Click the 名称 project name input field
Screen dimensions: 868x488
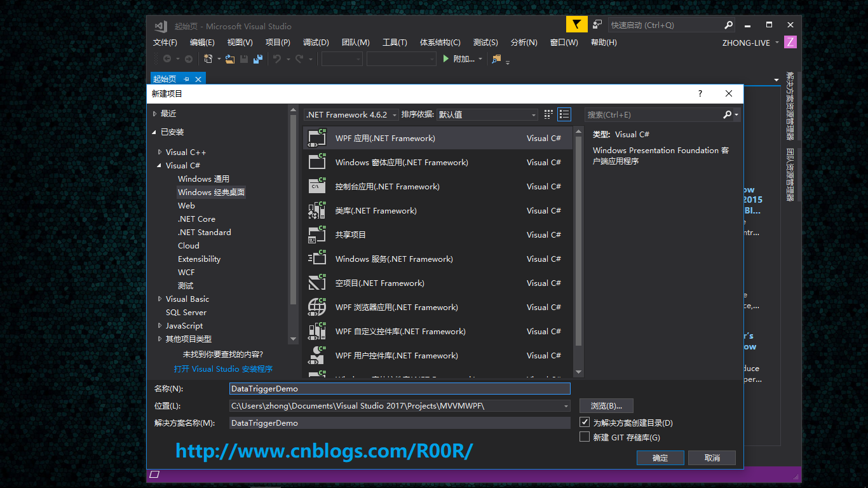(x=400, y=388)
